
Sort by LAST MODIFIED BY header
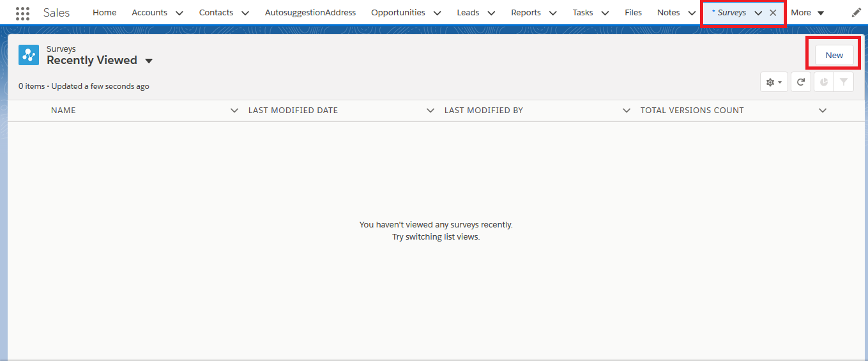pyautogui.click(x=483, y=111)
